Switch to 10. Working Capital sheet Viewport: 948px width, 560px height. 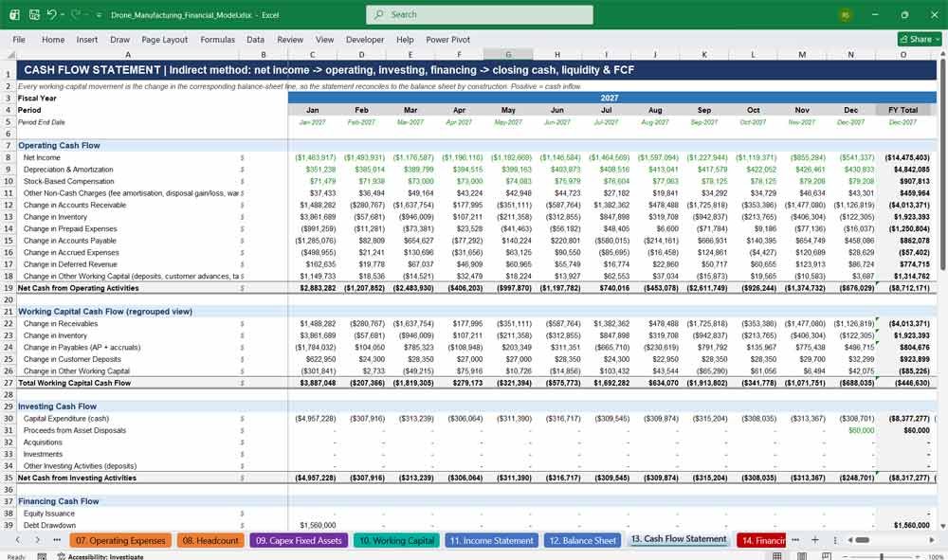(x=396, y=540)
